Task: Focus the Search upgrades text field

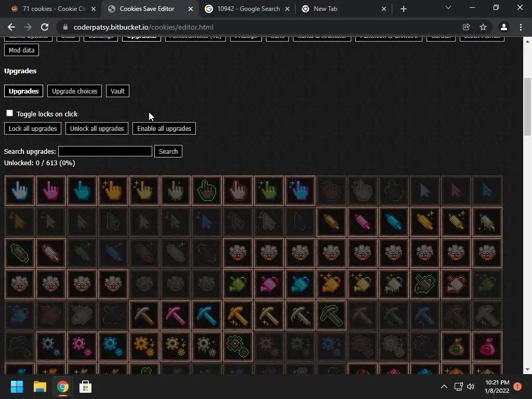Action: coord(105,151)
